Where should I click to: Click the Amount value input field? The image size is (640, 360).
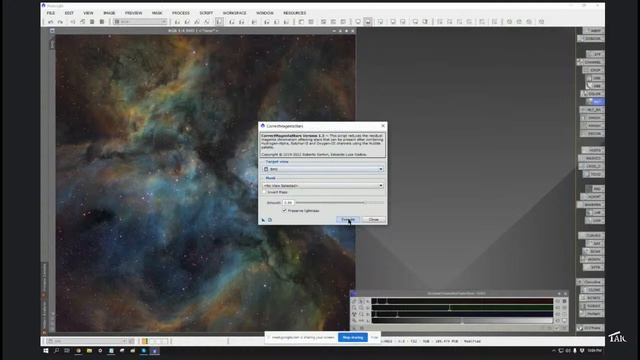(x=288, y=202)
